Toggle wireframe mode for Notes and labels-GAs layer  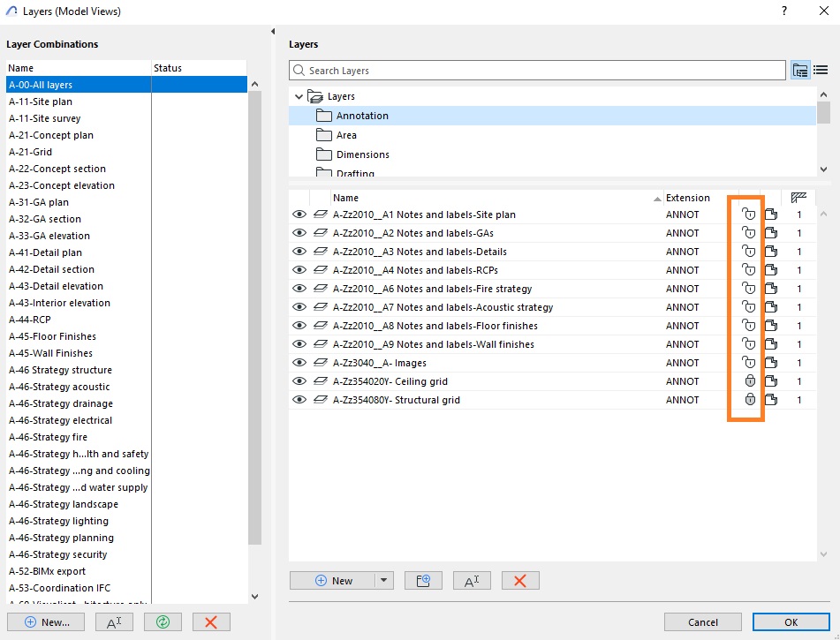[321, 233]
